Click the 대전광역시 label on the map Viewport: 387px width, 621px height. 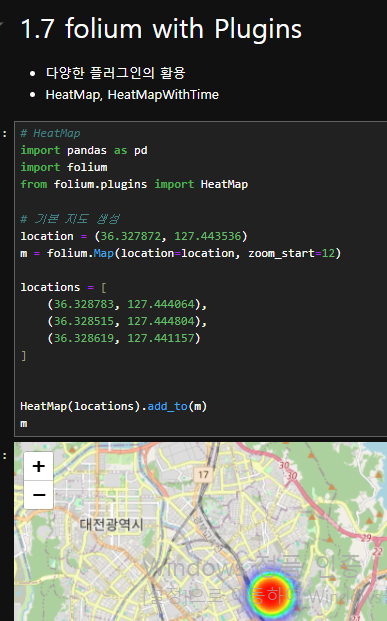(x=111, y=524)
